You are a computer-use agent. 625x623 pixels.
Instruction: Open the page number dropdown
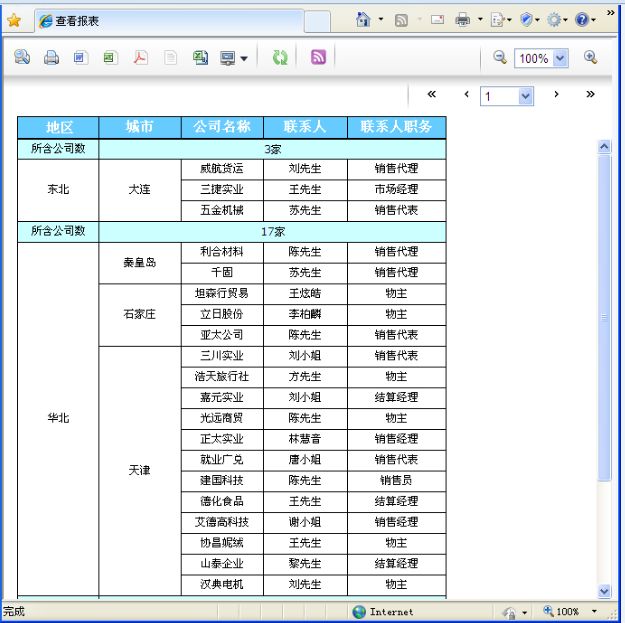(526, 96)
